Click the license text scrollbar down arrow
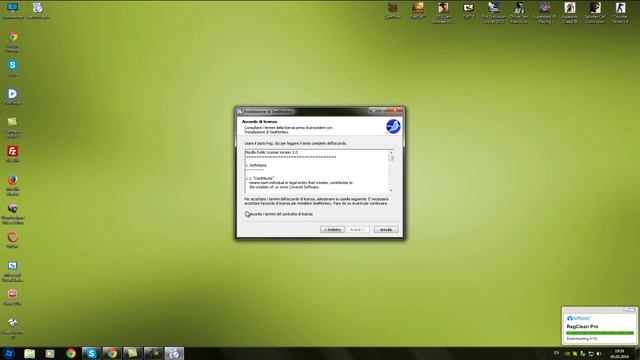The image size is (640, 360). (391, 190)
